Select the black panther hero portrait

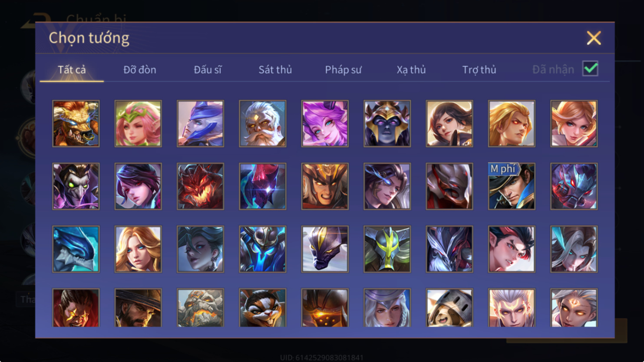coord(325,249)
